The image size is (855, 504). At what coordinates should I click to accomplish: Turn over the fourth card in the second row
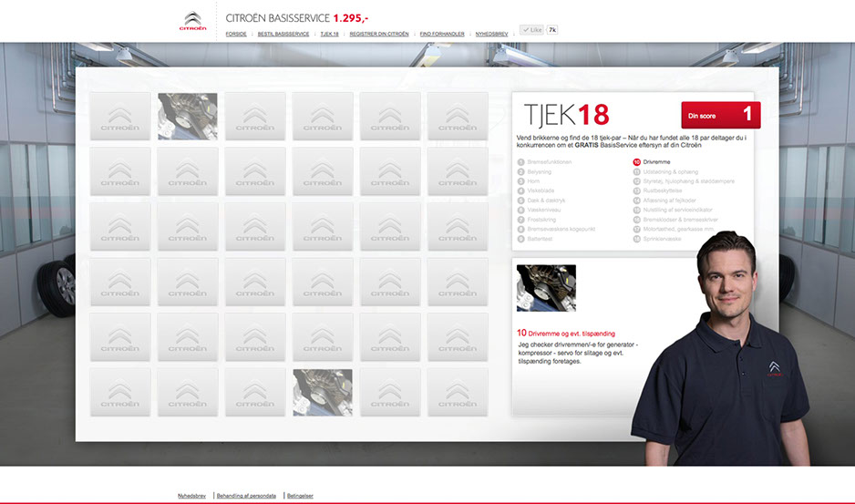tap(323, 171)
